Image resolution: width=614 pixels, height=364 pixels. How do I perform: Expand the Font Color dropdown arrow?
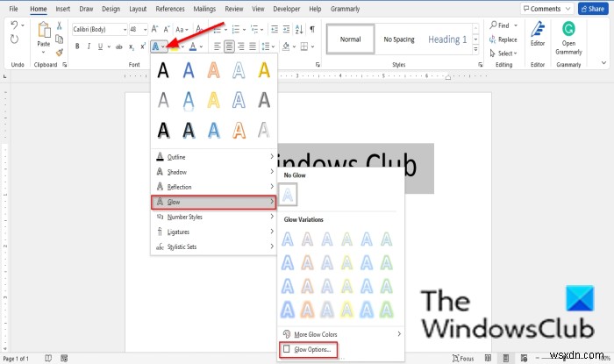(201, 46)
